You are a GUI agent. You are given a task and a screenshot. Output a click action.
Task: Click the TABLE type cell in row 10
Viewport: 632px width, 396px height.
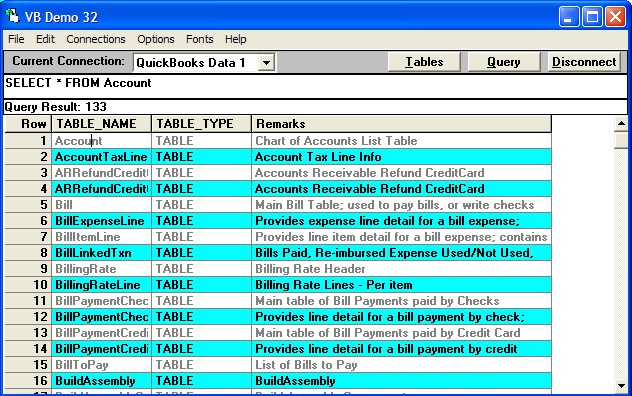201,285
